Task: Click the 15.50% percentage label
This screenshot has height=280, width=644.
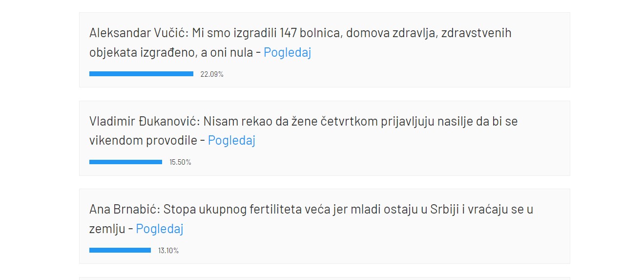Action: (x=180, y=162)
